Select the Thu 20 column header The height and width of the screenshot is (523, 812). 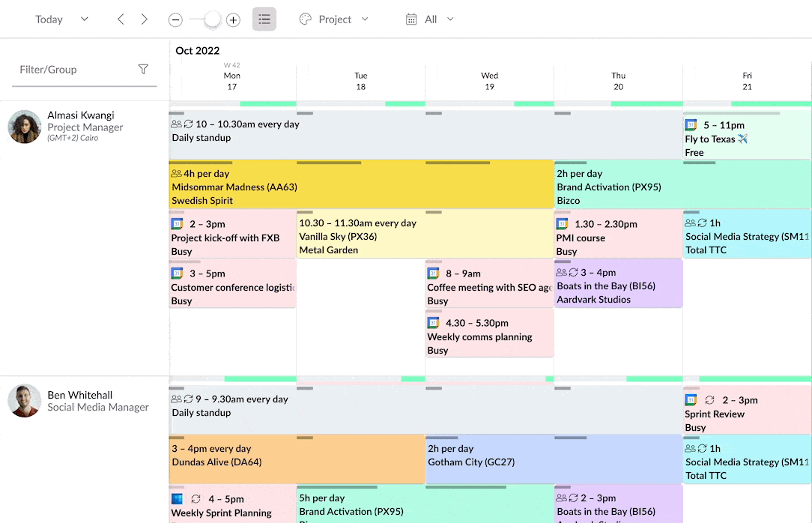coord(618,81)
